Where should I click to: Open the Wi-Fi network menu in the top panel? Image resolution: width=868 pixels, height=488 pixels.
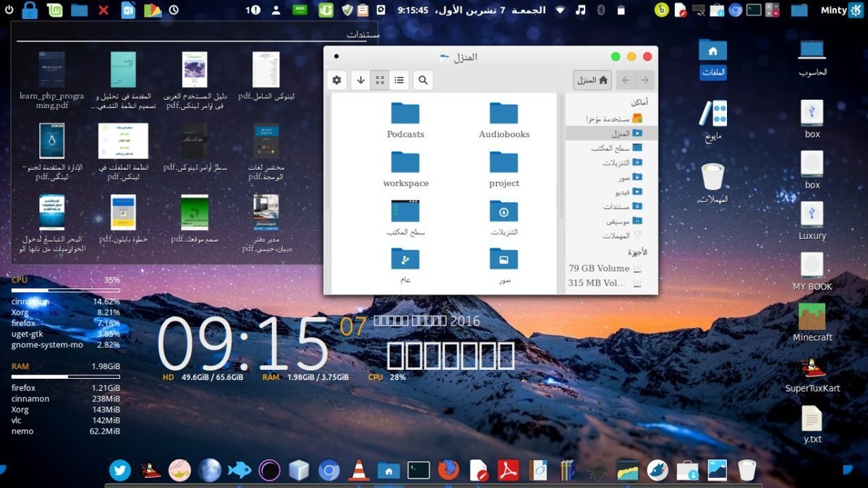(x=561, y=10)
